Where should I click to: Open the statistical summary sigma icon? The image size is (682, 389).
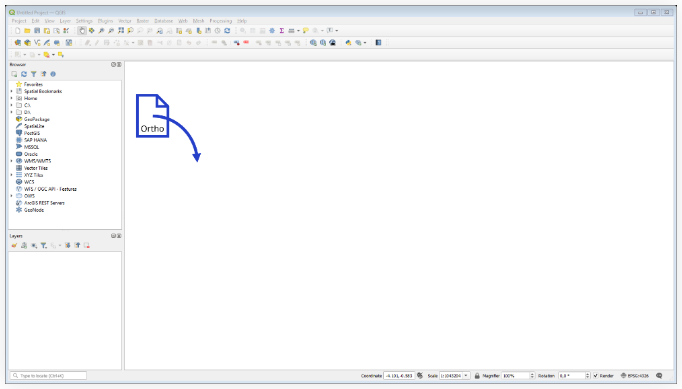pos(281,30)
